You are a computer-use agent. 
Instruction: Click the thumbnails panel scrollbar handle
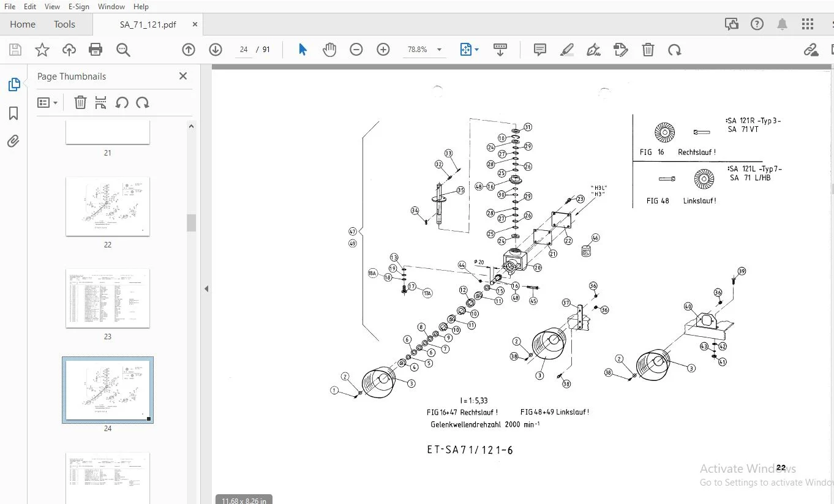[x=192, y=223]
